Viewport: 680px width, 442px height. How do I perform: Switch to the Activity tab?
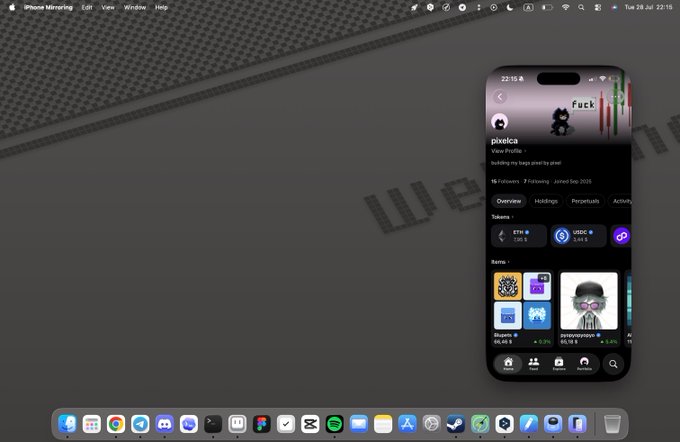621,201
